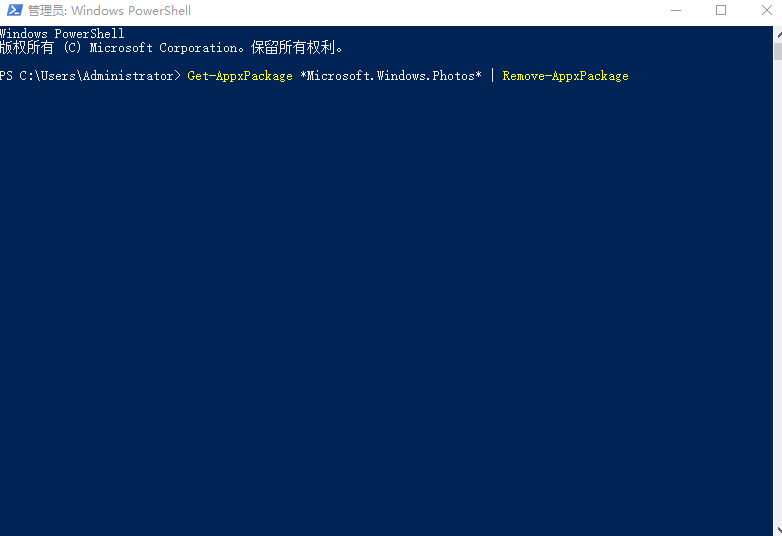Image resolution: width=782 pixels, height=536 pixels.
Task: Click the Get-AppxPackage command text
Action: [x=240, y=76]
